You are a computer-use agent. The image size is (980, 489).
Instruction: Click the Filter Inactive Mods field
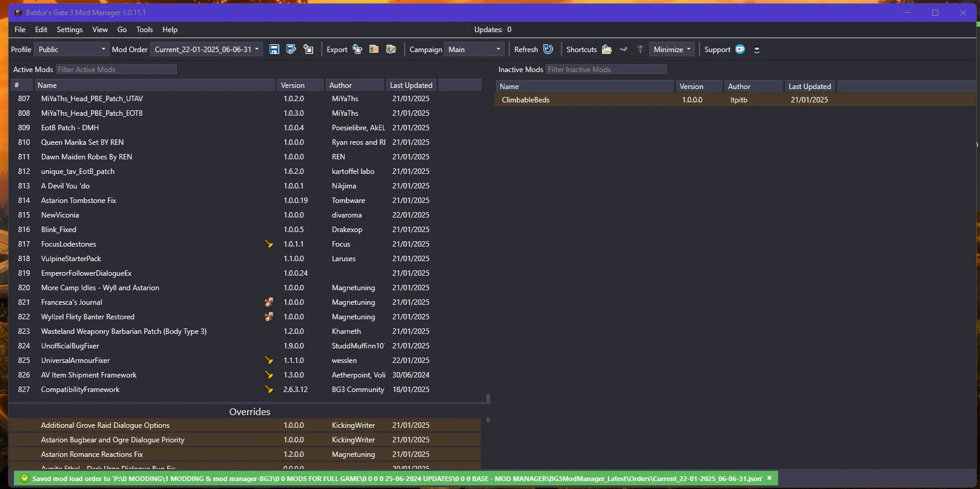pyautogui.click(x=606, y=69)
